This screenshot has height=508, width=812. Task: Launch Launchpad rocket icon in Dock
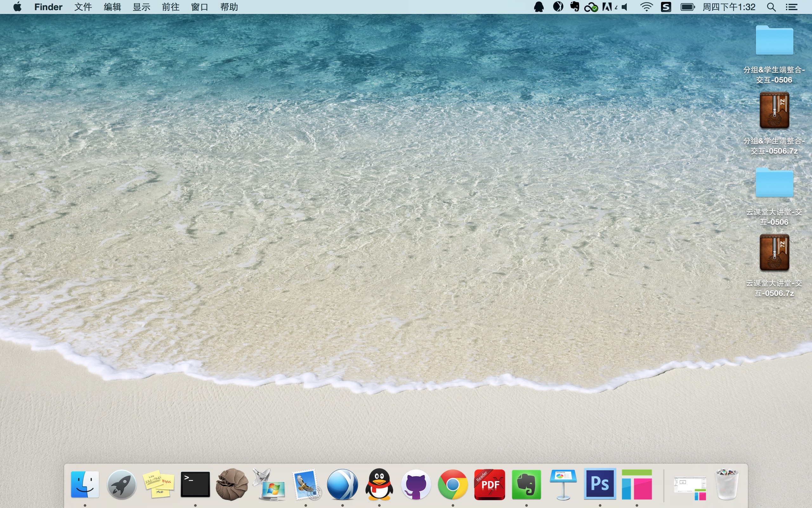tap(121, 484)
